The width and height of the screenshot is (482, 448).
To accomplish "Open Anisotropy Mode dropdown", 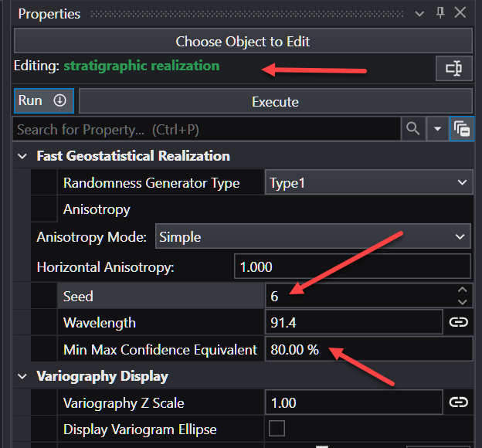I will (x=313, y=236).
